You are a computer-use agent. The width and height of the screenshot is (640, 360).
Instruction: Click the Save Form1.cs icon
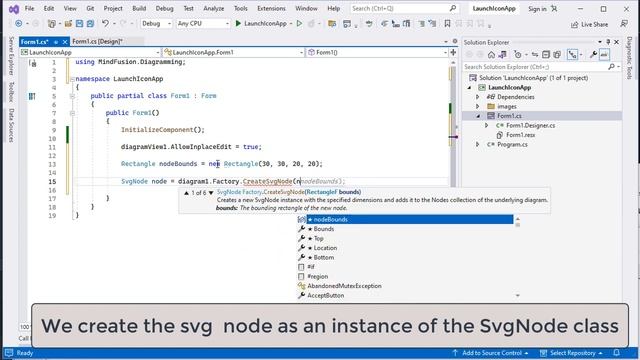click(79, 24)
